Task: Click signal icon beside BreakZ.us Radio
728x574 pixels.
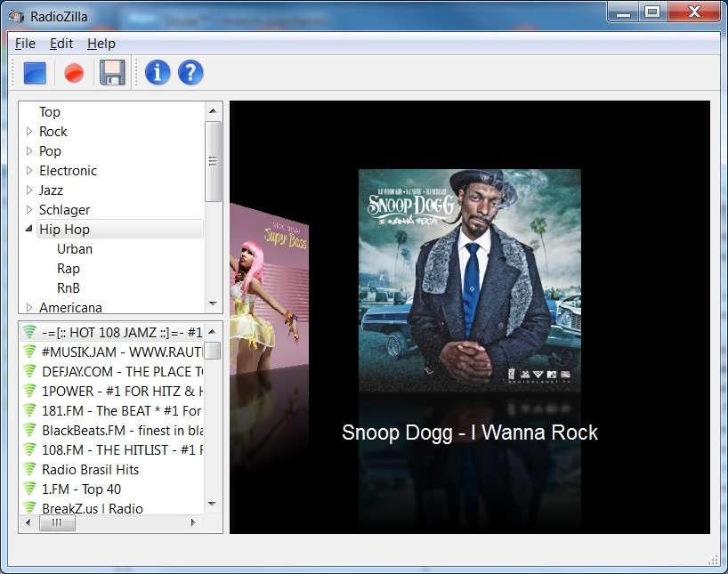Action: [29, 507]
